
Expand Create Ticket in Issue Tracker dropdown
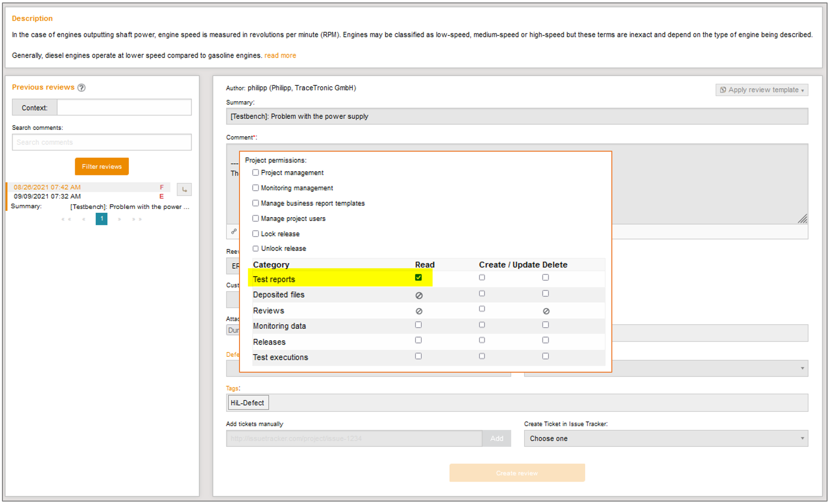click(665, 439)
